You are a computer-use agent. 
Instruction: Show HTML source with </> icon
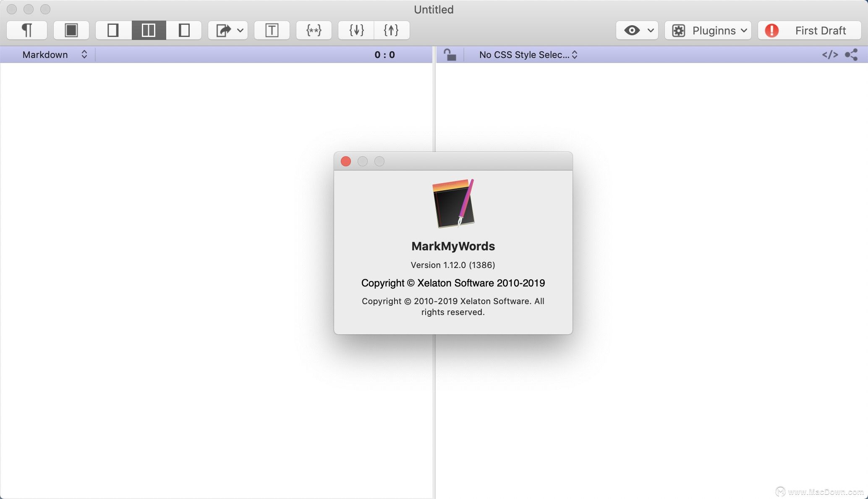click(830, 55)
